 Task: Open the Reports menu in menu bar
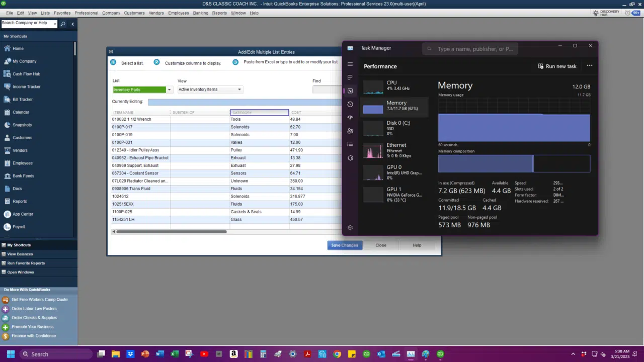click(x=219, y=13)
